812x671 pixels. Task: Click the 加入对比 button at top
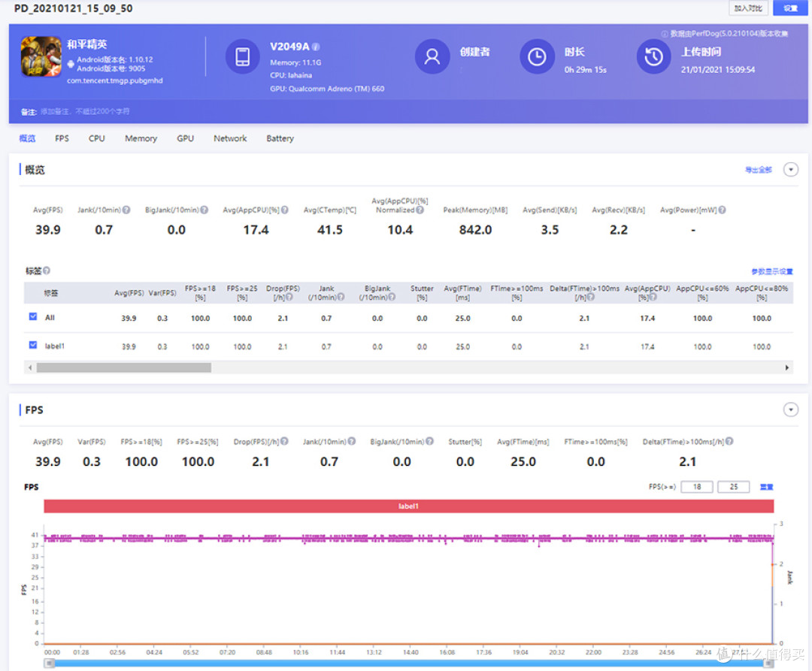(748, 8)
